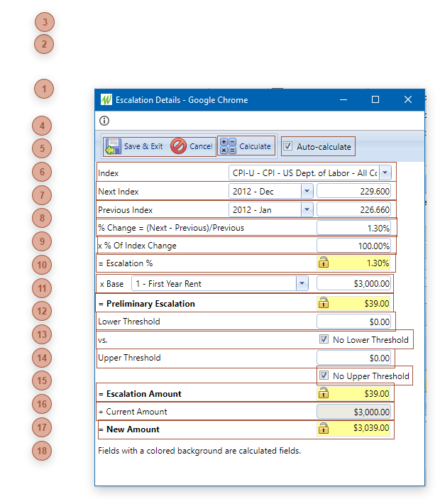
Task: Click the New Amount value $3,039.00
Action: pyautogui.click(x=371, y=428)
